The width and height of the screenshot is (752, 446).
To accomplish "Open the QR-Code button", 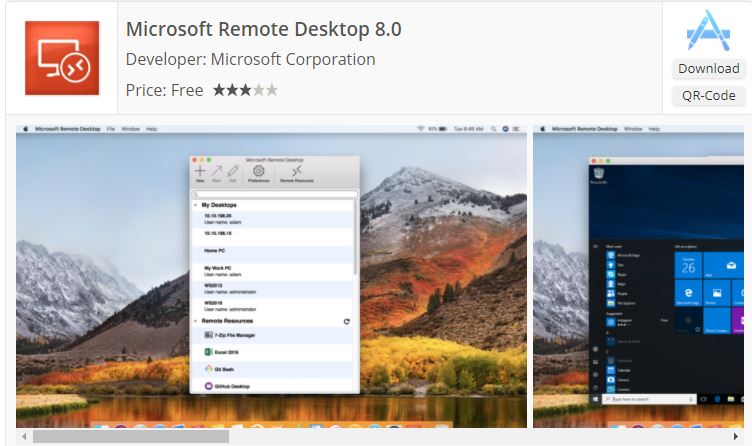I will click(x=708, y=96).
